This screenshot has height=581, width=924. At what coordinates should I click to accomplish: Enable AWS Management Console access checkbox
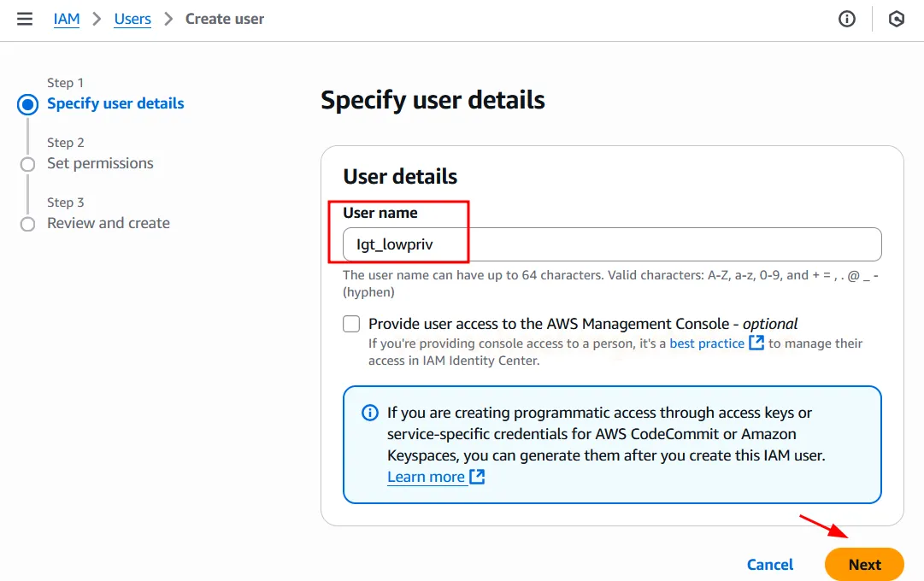point(351,324)
